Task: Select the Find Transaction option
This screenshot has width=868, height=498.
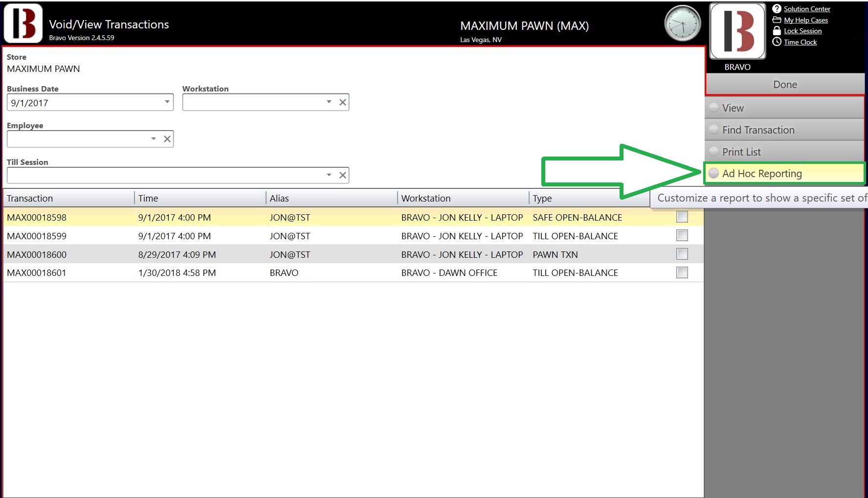Action: 784,130
